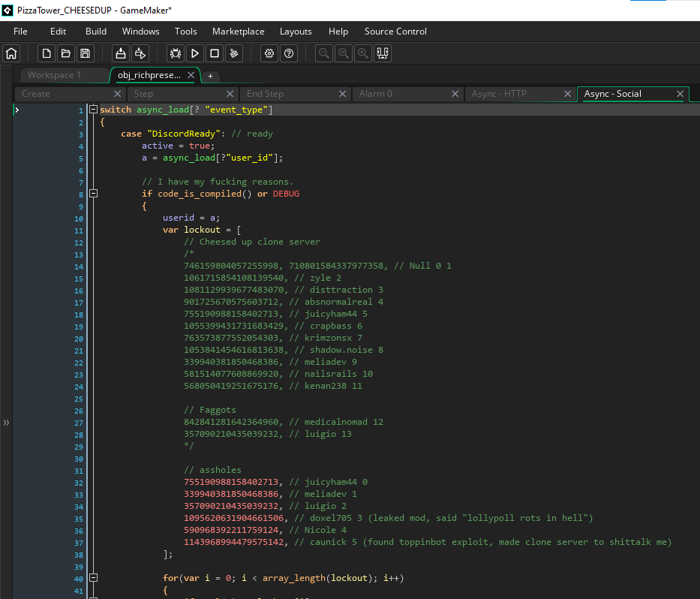Image resolution: width=700 pixels, height=599 pixels.
Task: Stop the running game
Action: pyautogui.click(x=215, y=53)
